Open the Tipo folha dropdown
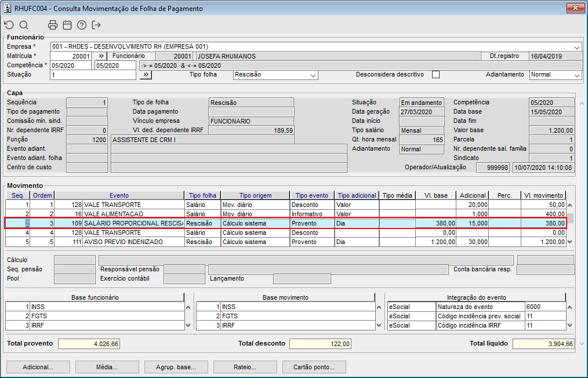Viewport: 588px width, 378px height. point(313,75)
